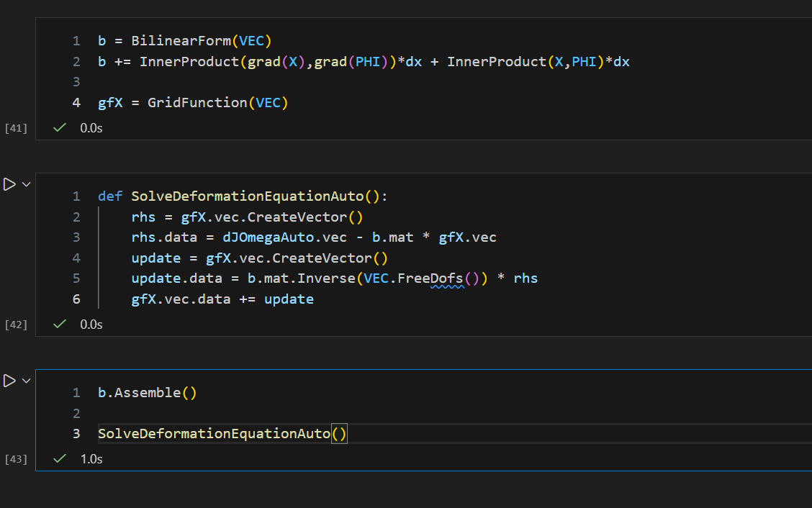Screen dimensions: 812x508
Task: Click the [43] execution count label
Action: (16, 458)
